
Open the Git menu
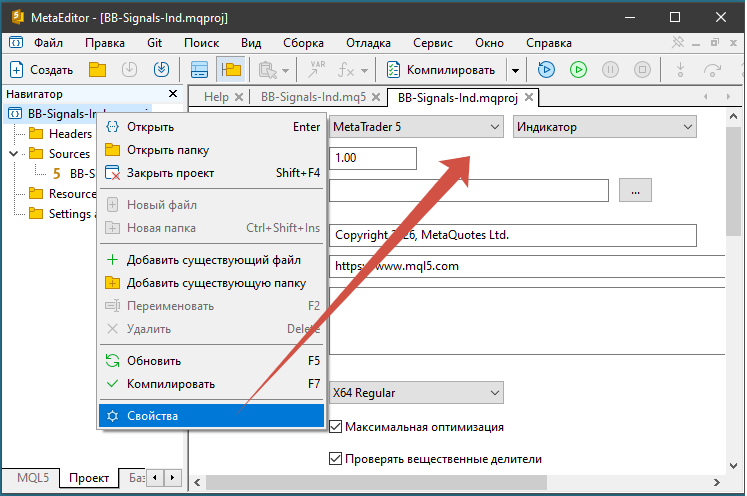tap(154, 43)
